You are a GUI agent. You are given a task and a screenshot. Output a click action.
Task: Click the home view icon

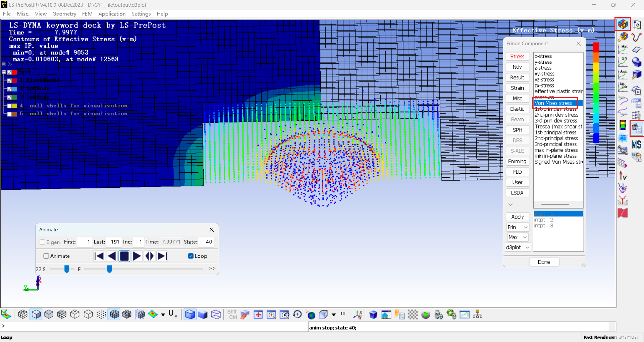point(386,315)
